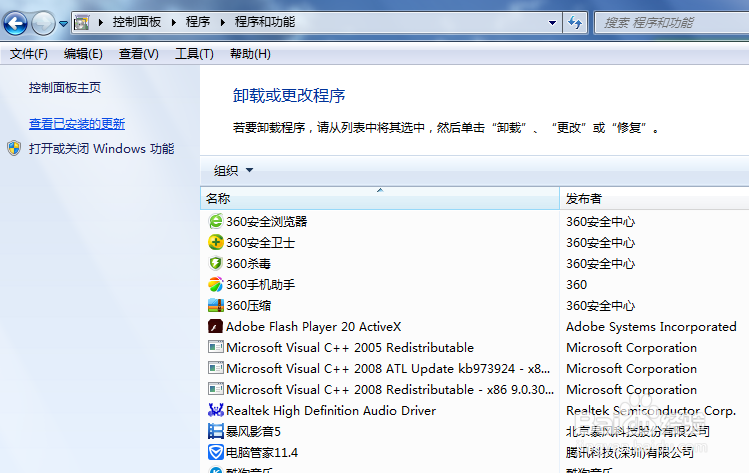This screenshot has width=749, height=473.
Task: Select Microsoft Visual C++ 2005 Redistributable entry
Action: tap(350, 348)
